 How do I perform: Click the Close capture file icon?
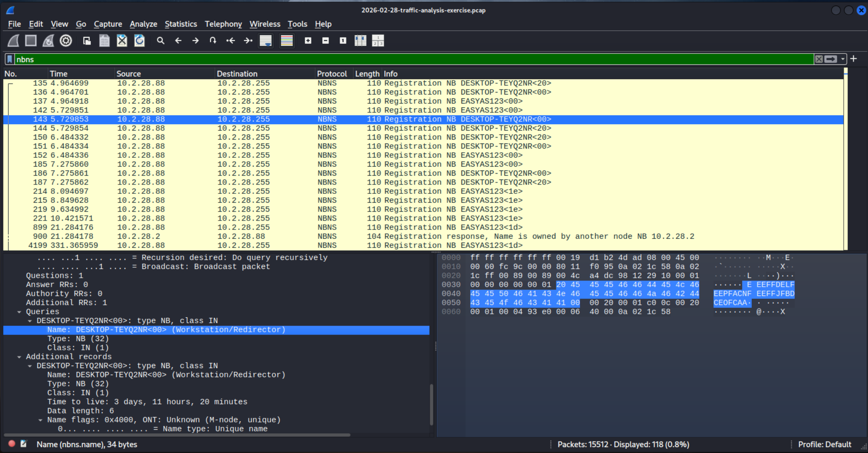coord(122,41)
